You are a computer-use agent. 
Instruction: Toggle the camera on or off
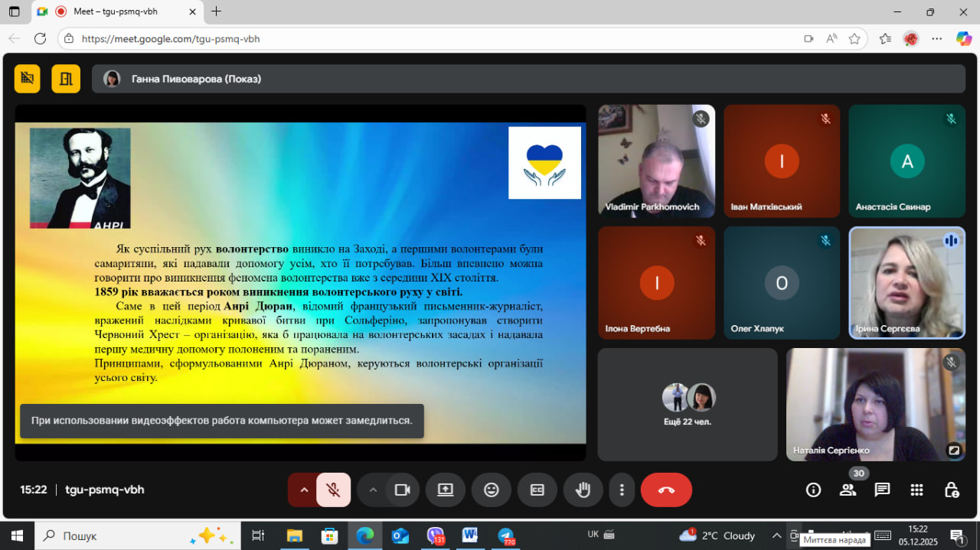(402, 490)
